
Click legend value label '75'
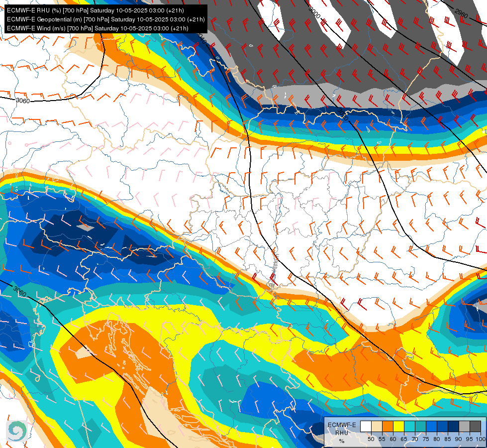pyautogui.click(x=425, y=440)
